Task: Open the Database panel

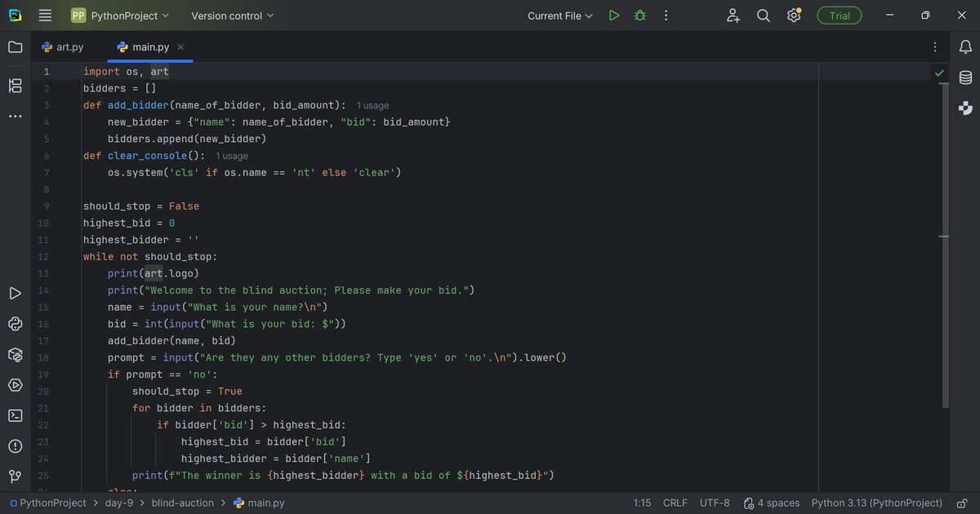Action: (x=965, y=78)
